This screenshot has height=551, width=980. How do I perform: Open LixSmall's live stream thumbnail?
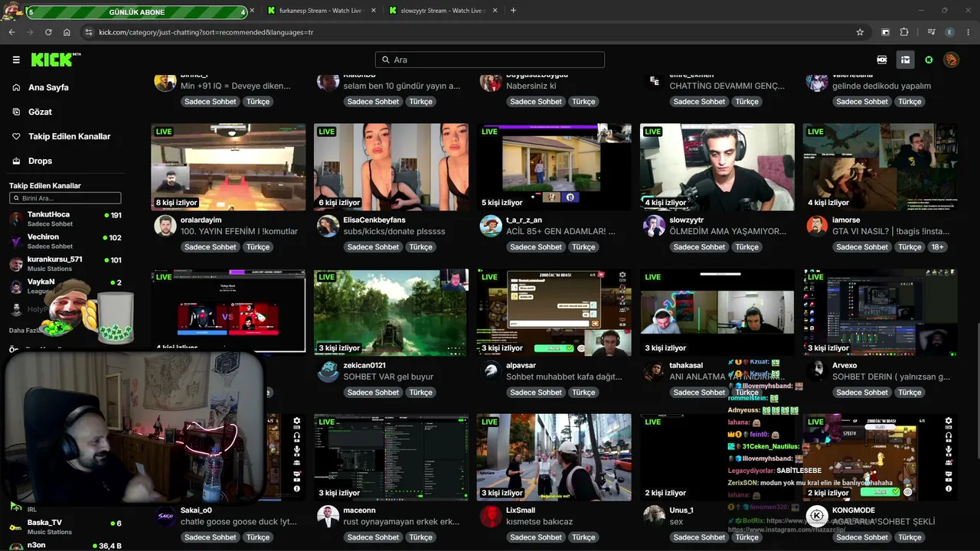pos(554,457)
